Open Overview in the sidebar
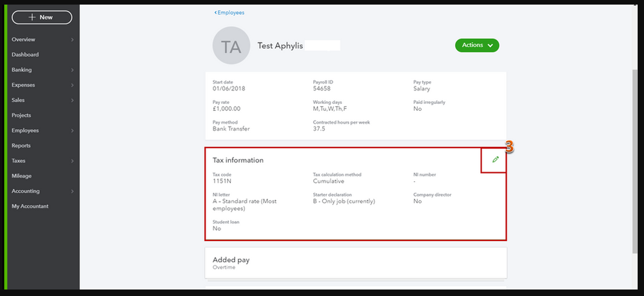 tap(23, 39)
